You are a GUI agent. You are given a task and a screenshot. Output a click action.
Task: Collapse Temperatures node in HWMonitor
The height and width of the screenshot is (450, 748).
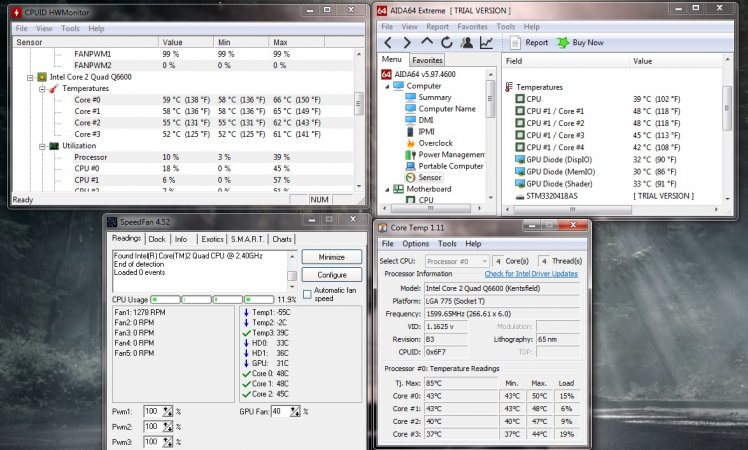(42, 89)
